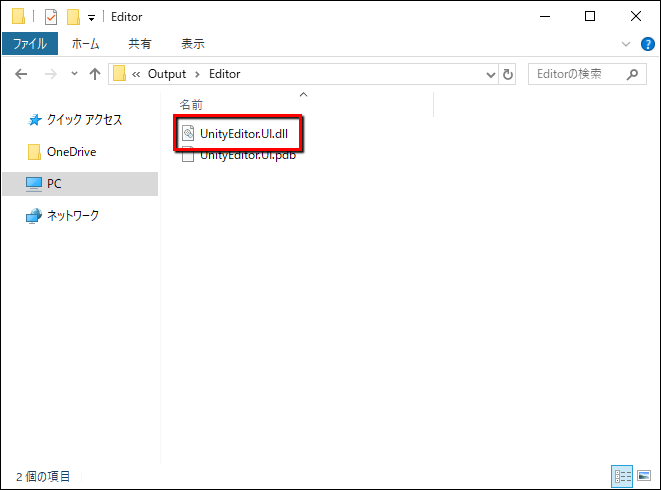Open the address bar history dropdown

(490, 75)
